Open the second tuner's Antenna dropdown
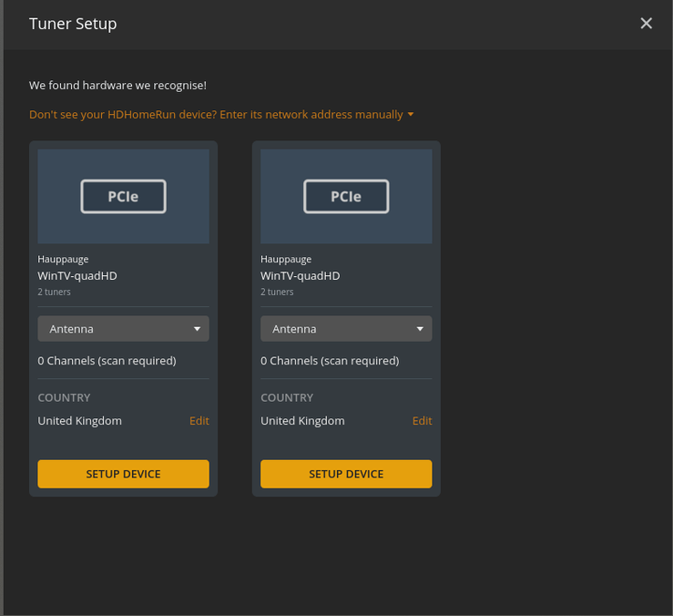This screenshot has width=673, height=616. 346,329
